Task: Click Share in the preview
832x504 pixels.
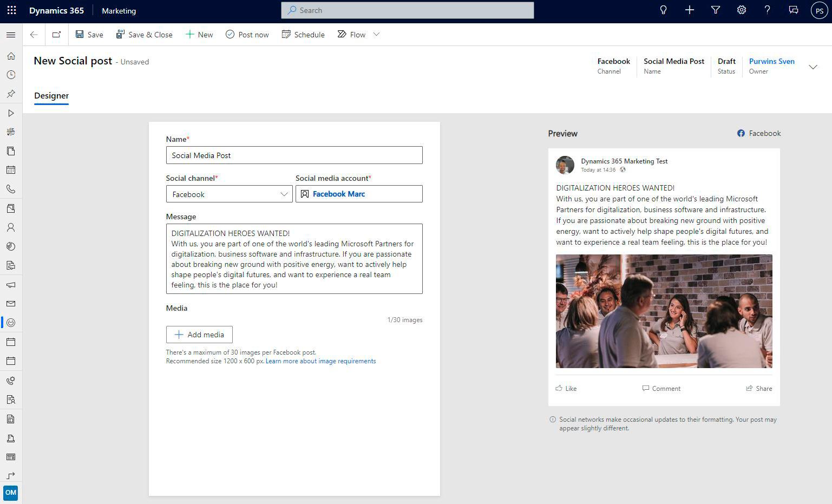Action: point(759,388)
